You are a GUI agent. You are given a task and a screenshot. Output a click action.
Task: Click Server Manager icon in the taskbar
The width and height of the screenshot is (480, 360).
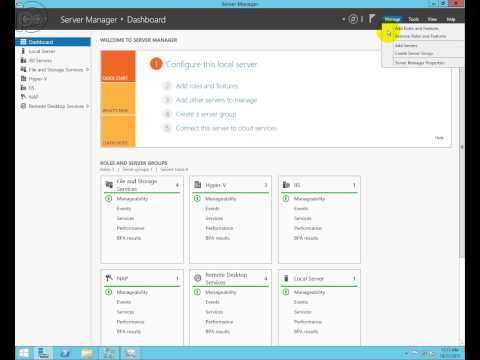pos(43,353)
